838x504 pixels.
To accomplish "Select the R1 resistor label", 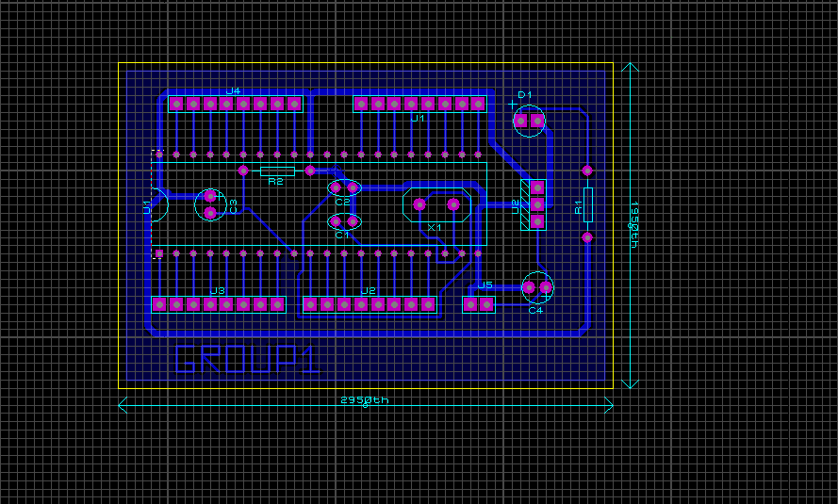I will [x=578, y=207].
